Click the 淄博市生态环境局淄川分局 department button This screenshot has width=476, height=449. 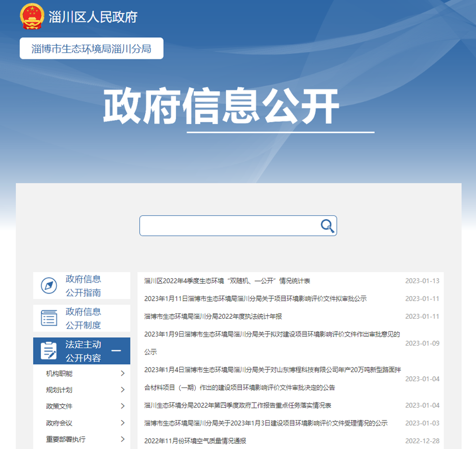(x=91, y=49)
